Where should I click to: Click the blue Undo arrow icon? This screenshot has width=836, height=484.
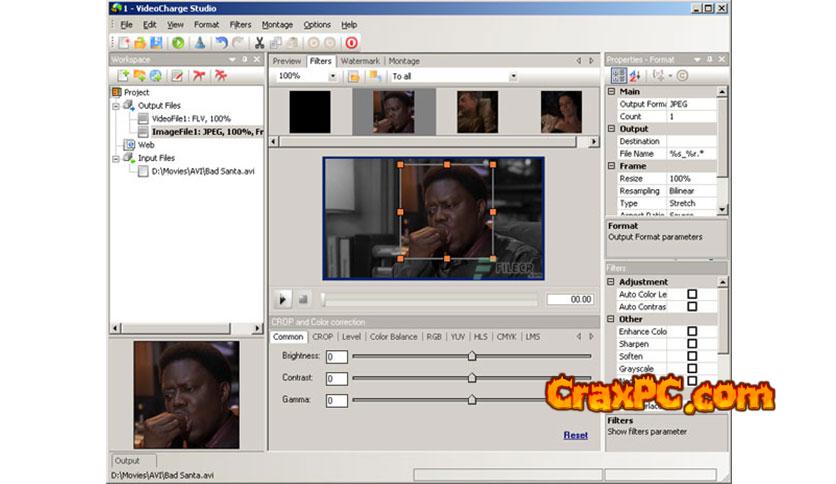(221, 43)
